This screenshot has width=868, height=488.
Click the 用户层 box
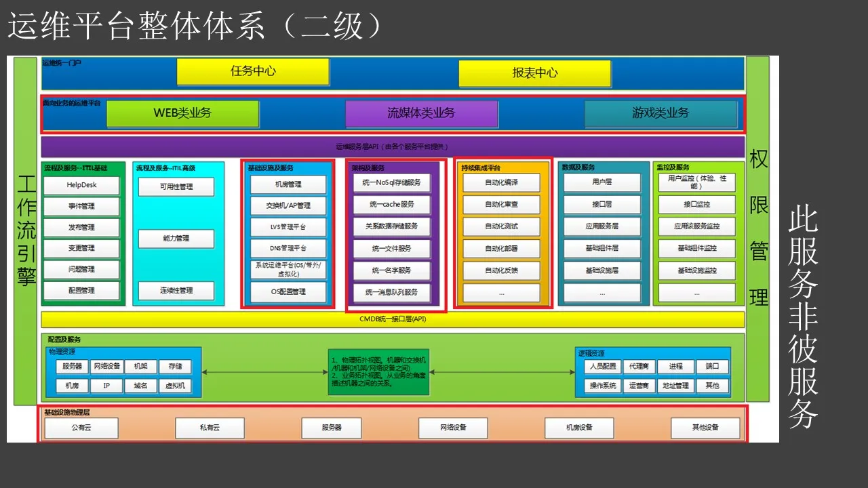[602, 182]
